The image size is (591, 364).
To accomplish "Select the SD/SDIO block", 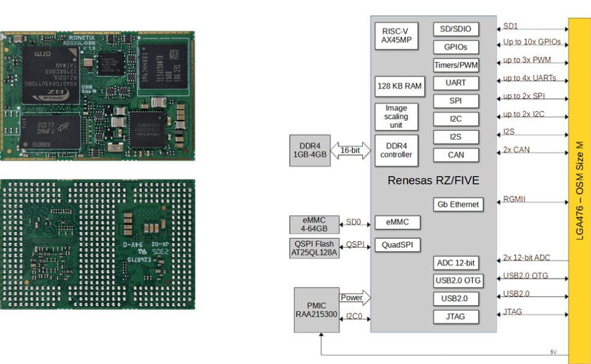I will [x=456, y=29].
